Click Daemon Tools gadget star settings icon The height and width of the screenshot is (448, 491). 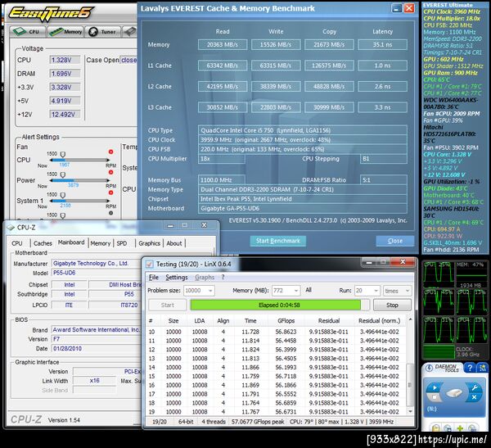pyautogui.click(x=482, y=368)
